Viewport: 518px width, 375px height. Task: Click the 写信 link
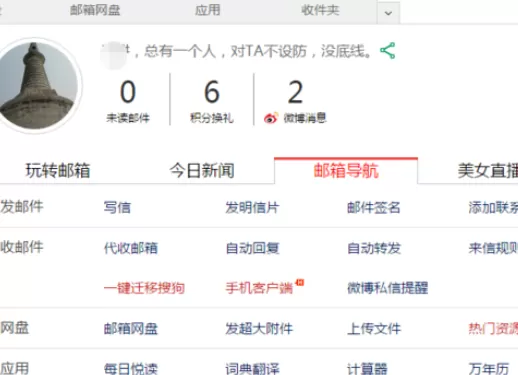(x=117, y=207)
